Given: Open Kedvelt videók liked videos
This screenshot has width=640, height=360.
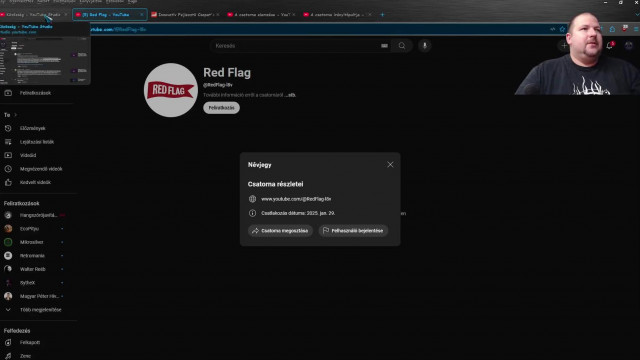Looking at the screenshot, I should tap(36, 182).
